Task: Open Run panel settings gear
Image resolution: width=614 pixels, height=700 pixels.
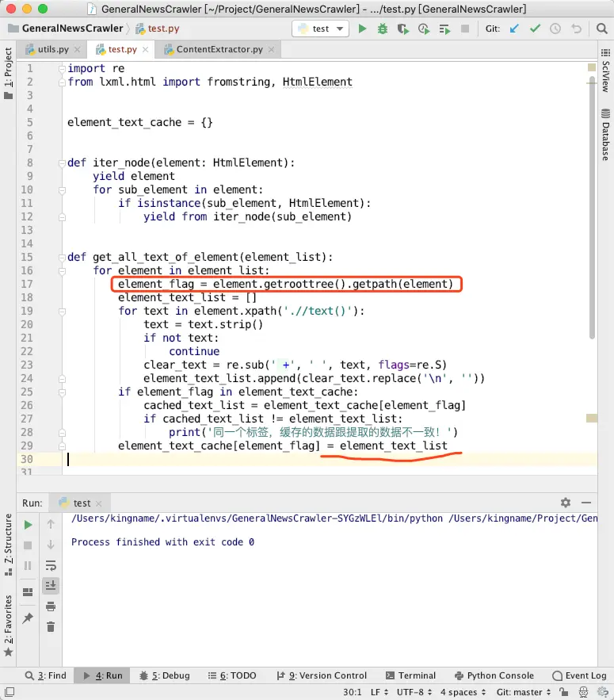Action: [x=566, y=503]
